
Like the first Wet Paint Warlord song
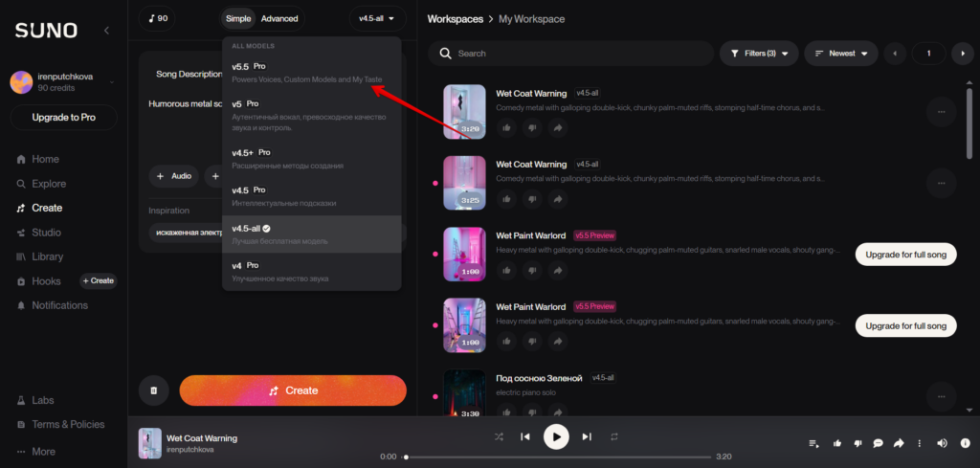[x=507, y=270]
